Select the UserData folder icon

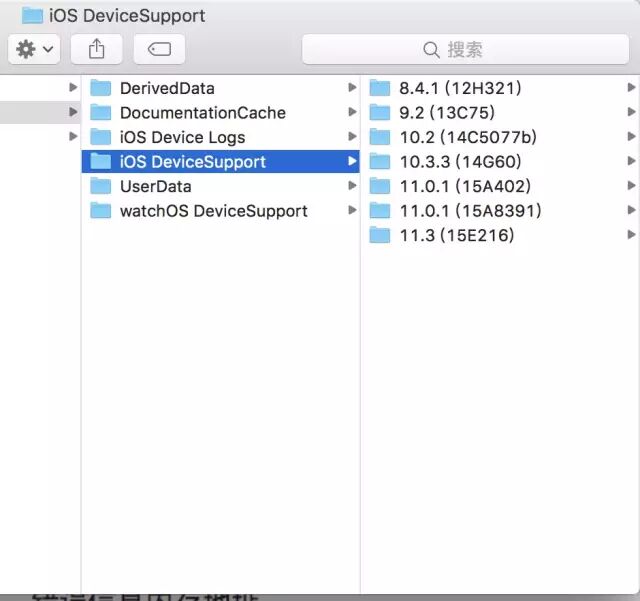[x=100, y=186]
